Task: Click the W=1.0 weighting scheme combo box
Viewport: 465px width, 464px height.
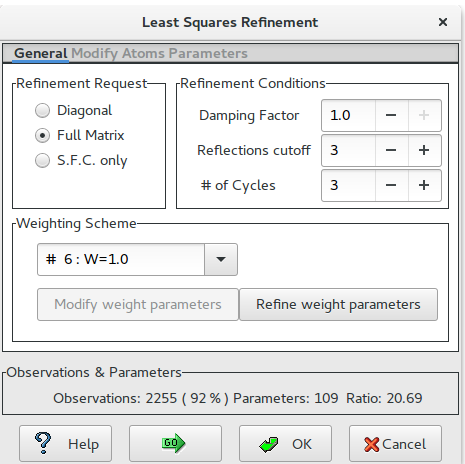Action: coord(137,259)
